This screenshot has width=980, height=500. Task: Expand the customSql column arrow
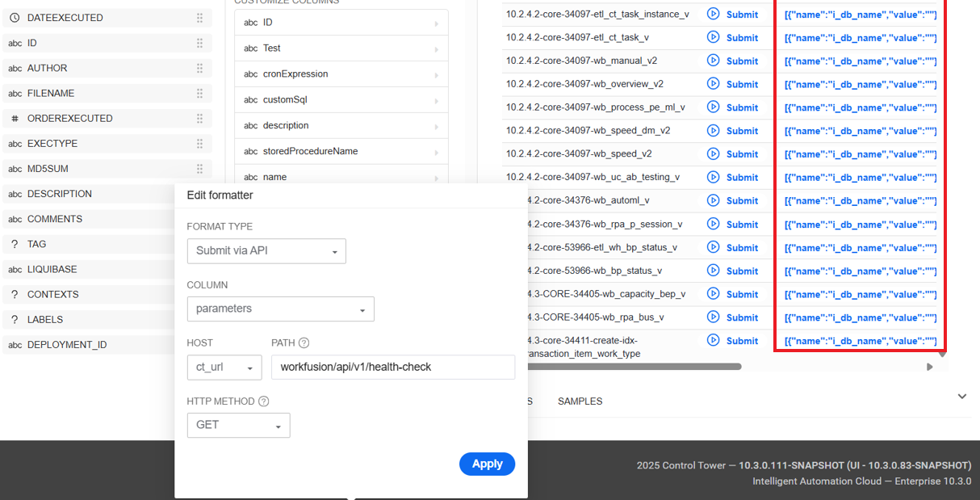pos(436,100)
